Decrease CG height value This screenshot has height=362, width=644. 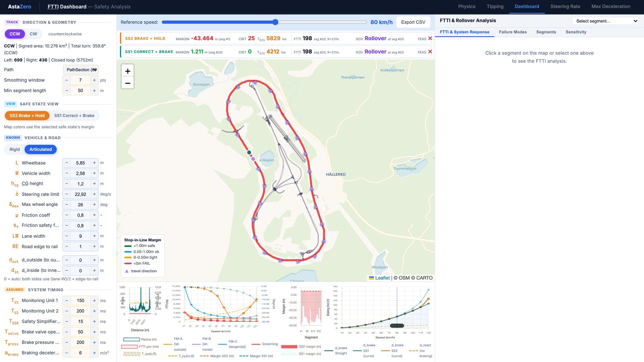(66, 184)
